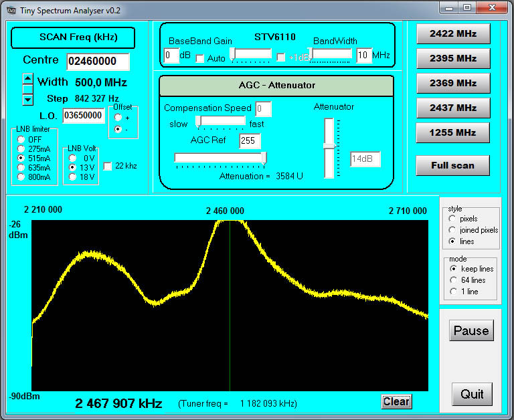Click the BandWidth slider
Image resolution: width=514 pixels, height=420 pixels.
click(x=330, y=54)
